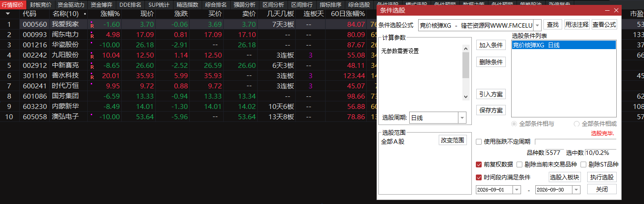Select stock code 001216 row
The image size is (644, 204).
35,45
